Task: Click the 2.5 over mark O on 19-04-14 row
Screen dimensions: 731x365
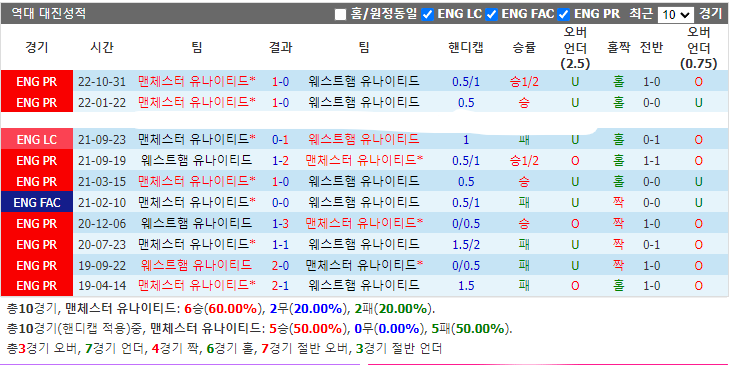Action: pyautogui.click(x=575, y=285)
